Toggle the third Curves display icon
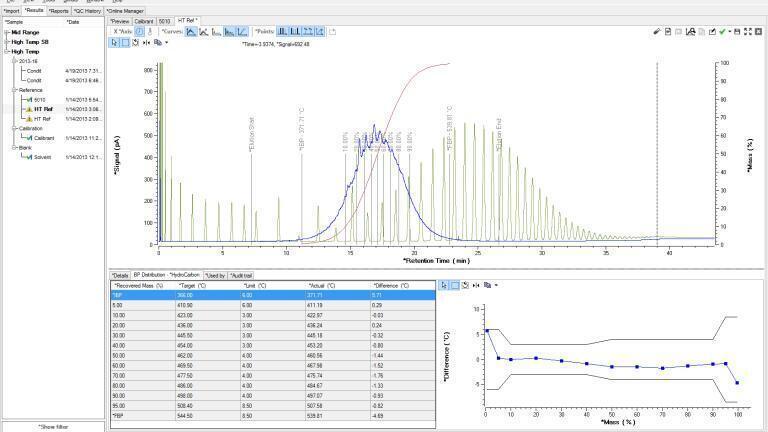The image size is (768, 432). pos(216,32)
